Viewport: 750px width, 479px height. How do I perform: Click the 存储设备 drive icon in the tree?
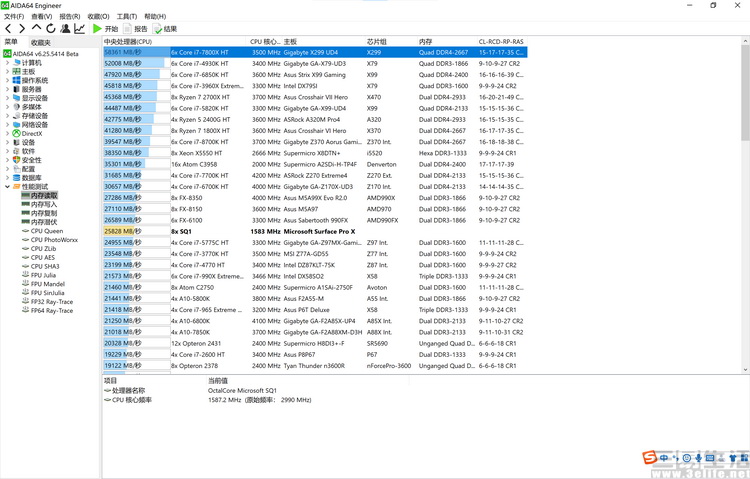pos(17,116)
